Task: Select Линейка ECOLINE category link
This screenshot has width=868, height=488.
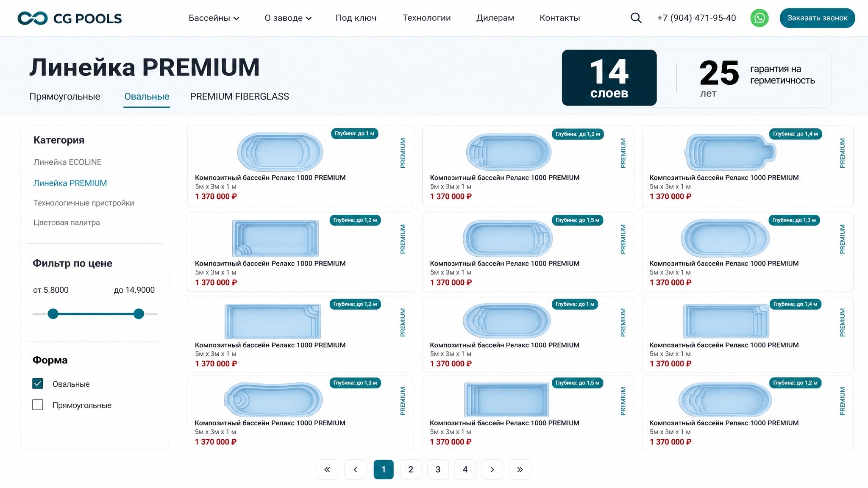Action: tap(67, 162)
